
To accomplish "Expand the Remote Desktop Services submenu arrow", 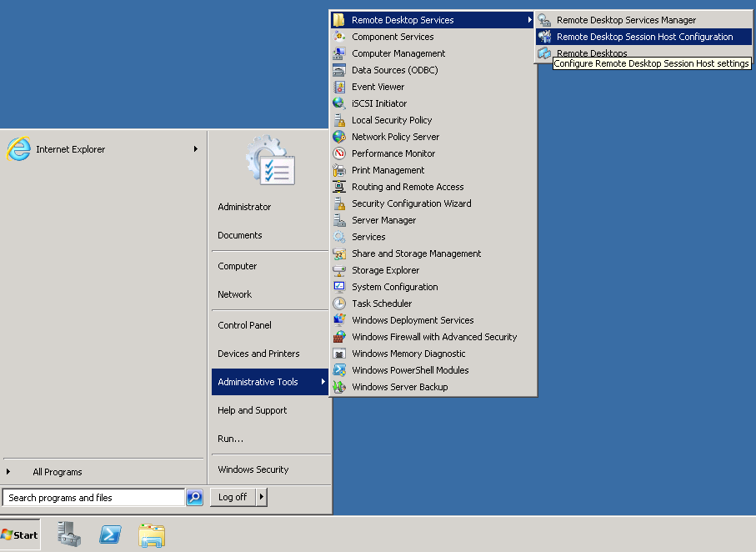I will click(x=529, y=20).
